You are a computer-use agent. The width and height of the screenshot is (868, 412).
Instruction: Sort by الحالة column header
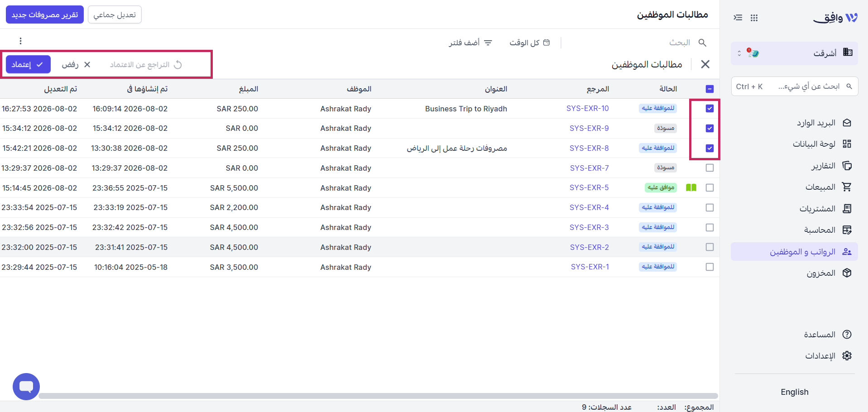tap(668, 89)
